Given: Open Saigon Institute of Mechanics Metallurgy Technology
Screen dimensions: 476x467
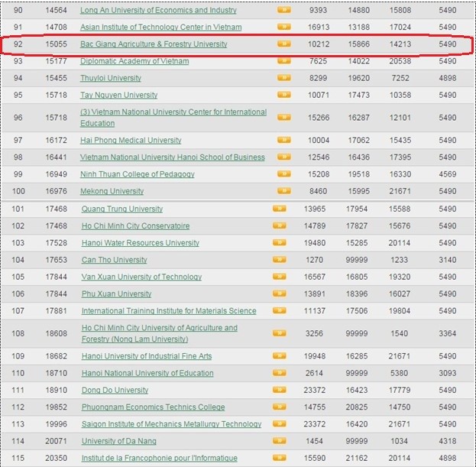Looking at the screenshot, I should coord(171,424).
